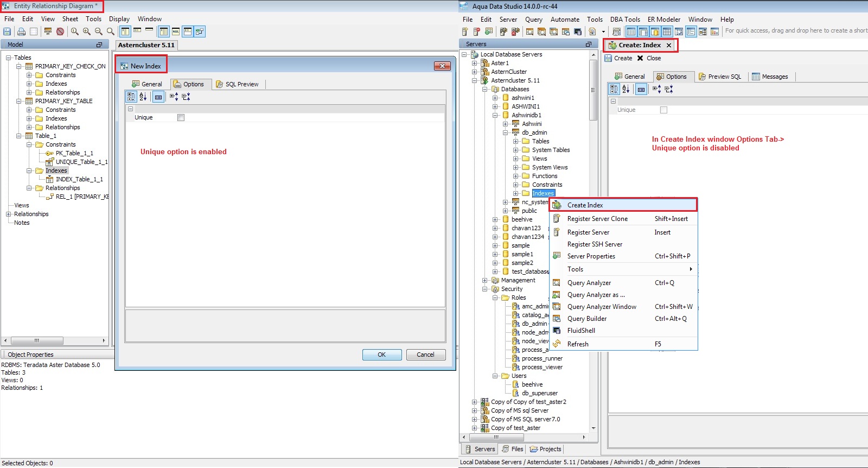The width and height of the screenshot is (868, 468).
Task: Click the database cylinder view icon in Aqua toolbar
Action: point(655,31)
